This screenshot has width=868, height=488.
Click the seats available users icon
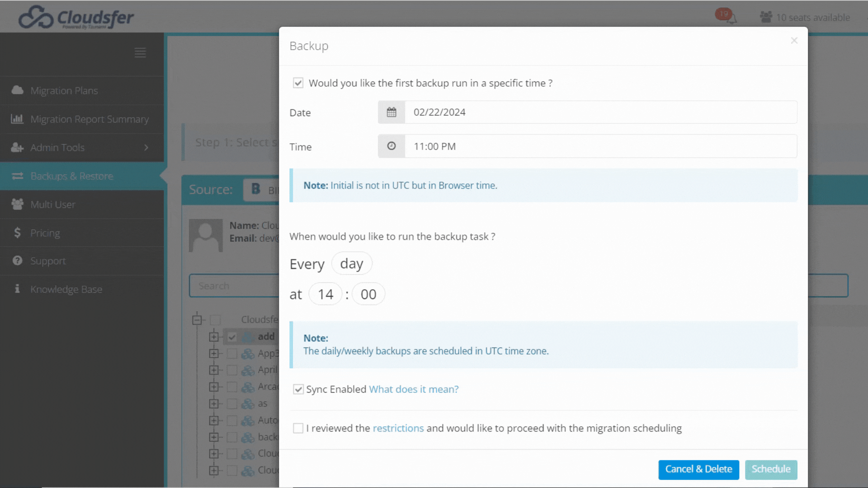(x=766, y=17)
